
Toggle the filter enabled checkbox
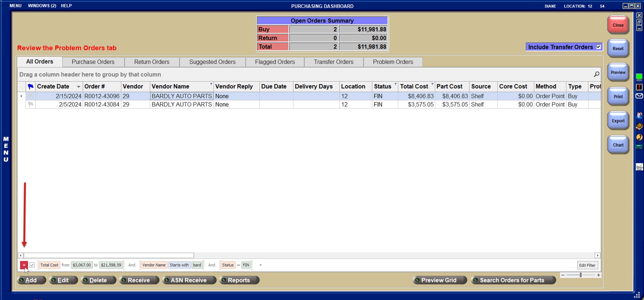(x=32, y=265)
